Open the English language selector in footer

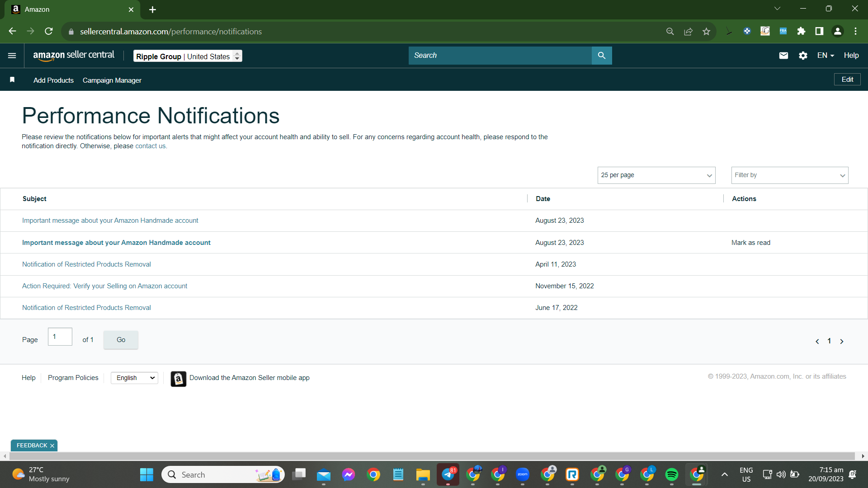pyautogui.click(x=134, y=378)
